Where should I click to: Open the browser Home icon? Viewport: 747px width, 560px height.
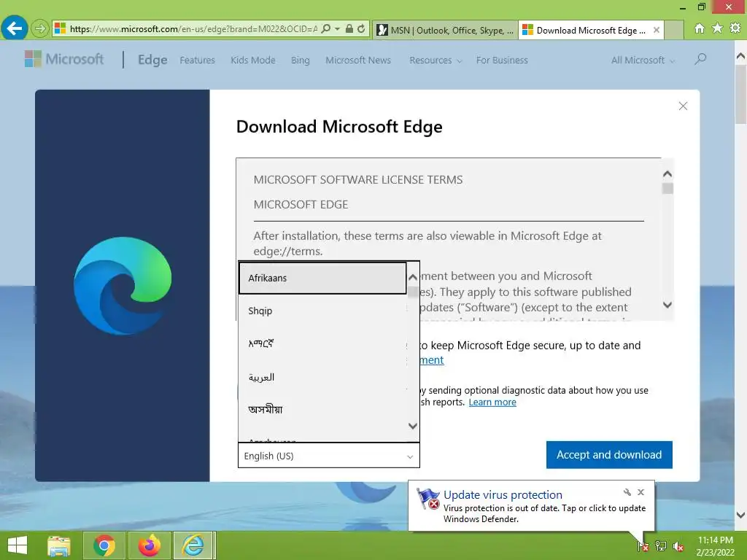[x=699, y=28]
